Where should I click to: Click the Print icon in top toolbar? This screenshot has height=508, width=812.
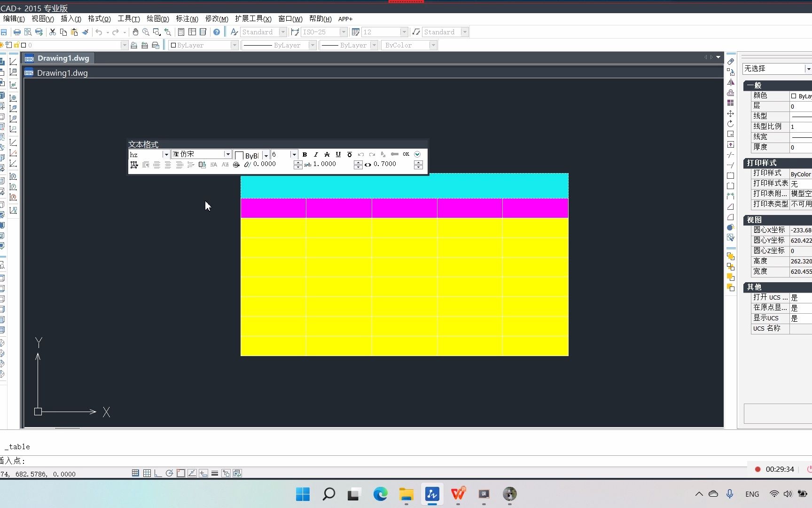tap(17, 32)
